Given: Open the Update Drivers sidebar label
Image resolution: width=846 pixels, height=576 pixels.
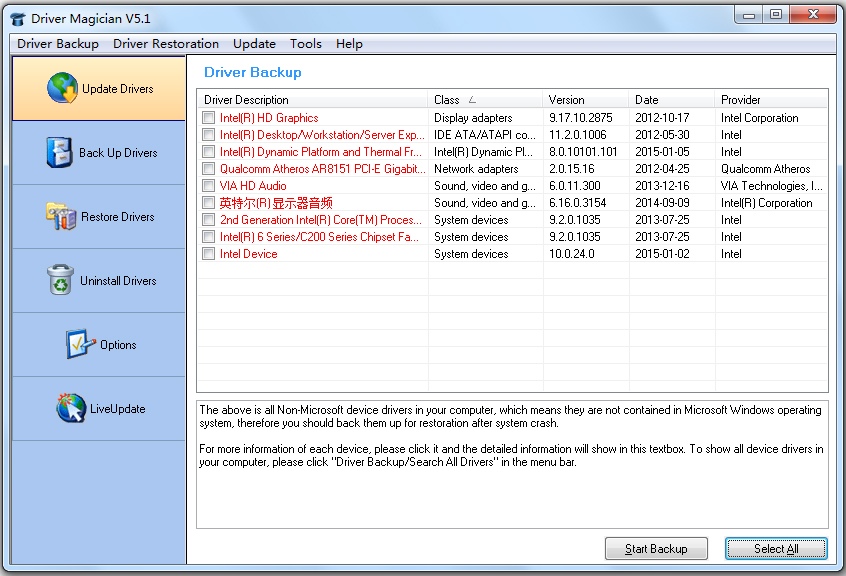Looking at the screenshot, I should pos(118,89).
